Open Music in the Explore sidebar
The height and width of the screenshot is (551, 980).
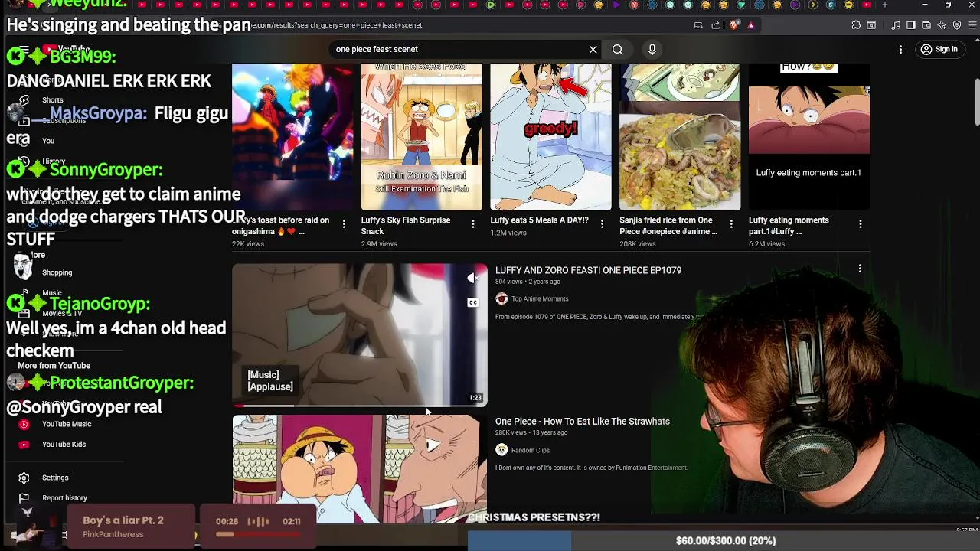pyautogui.click(x=52, y=293)
